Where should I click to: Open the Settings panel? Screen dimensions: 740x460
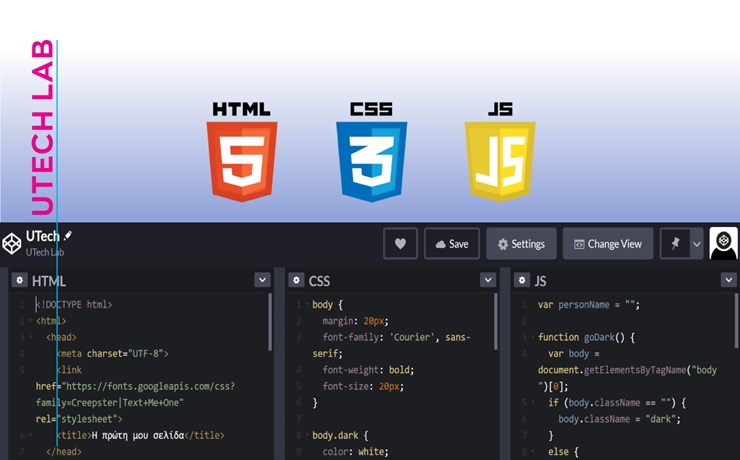pos(521,244)
